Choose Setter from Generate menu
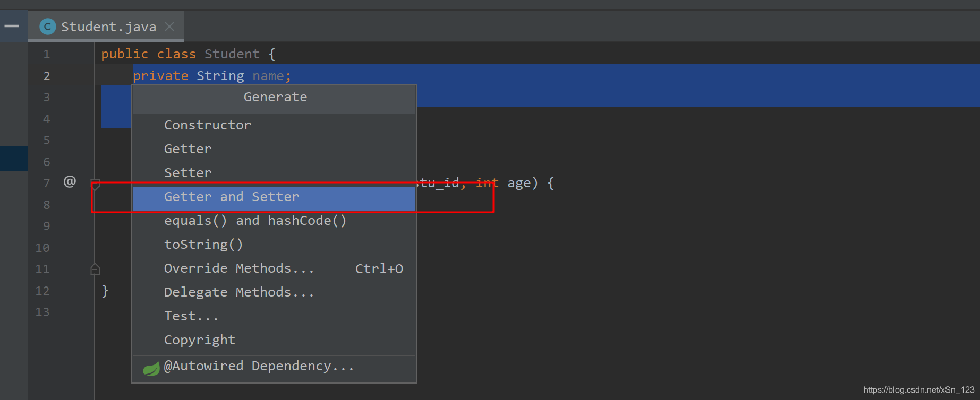 pyautogui.click(x=274, y=173)
